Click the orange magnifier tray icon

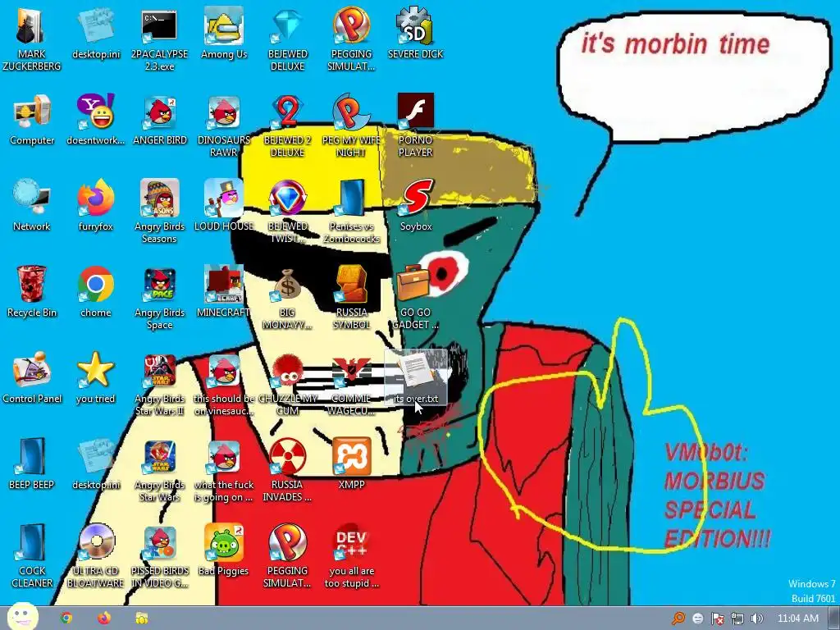pos(678,619)
